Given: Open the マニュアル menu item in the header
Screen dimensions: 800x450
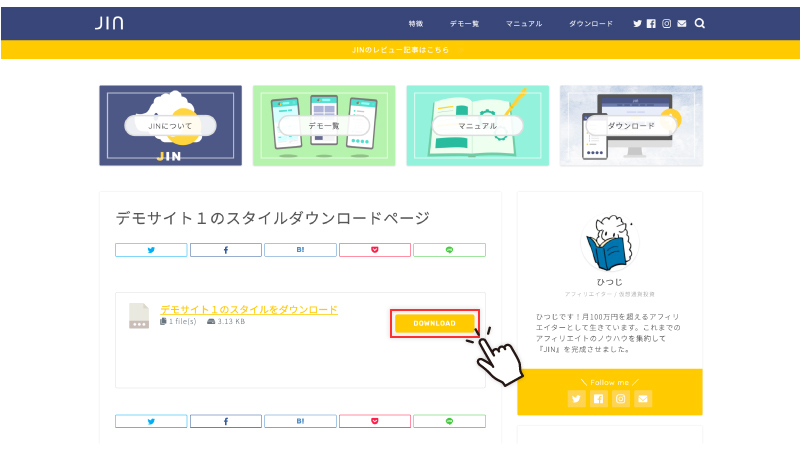Looking at the screenshot, I should pyautogui.click(x=524, y=23).
